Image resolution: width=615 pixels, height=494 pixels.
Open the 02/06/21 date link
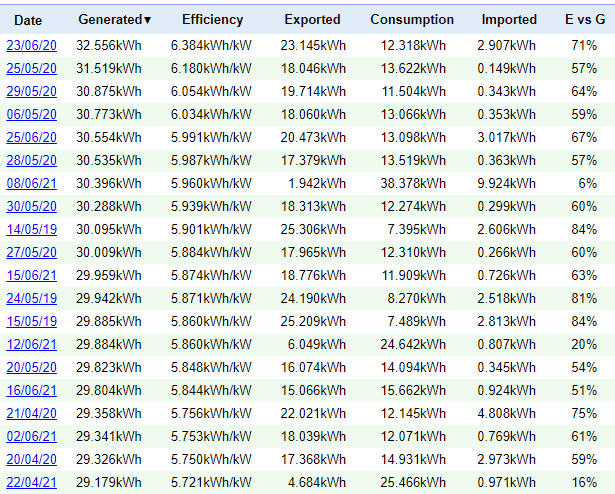coord(31,436)
